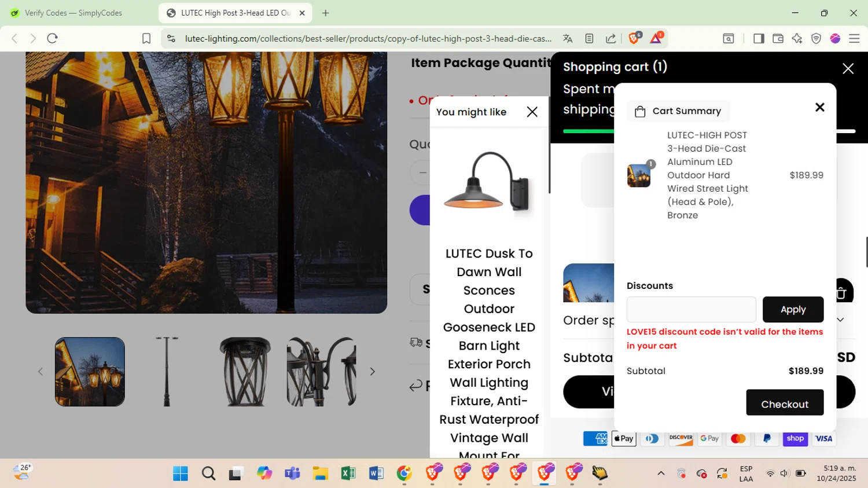
Task: Click the Apple Pay payment icon
Action: pyautogui.click(x=624, y=439)
